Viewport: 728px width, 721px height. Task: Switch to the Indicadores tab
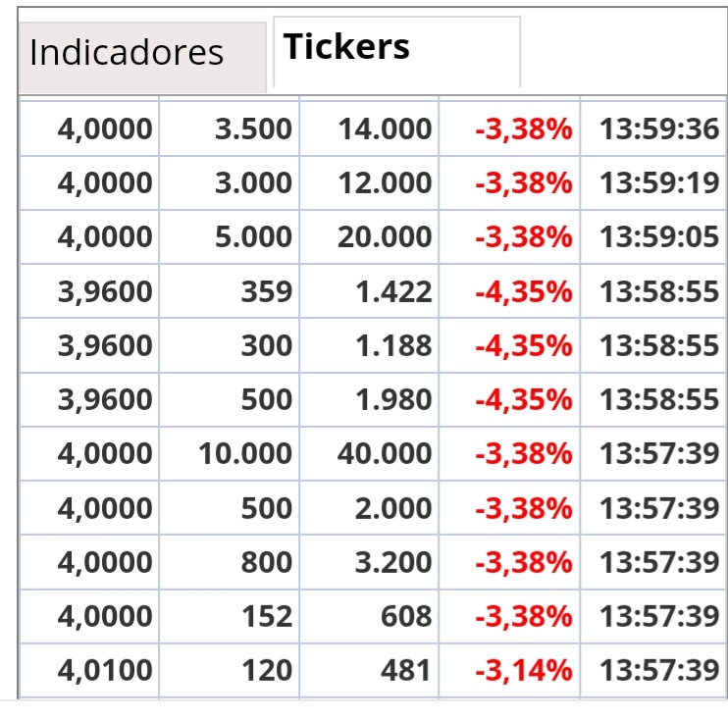142,57
